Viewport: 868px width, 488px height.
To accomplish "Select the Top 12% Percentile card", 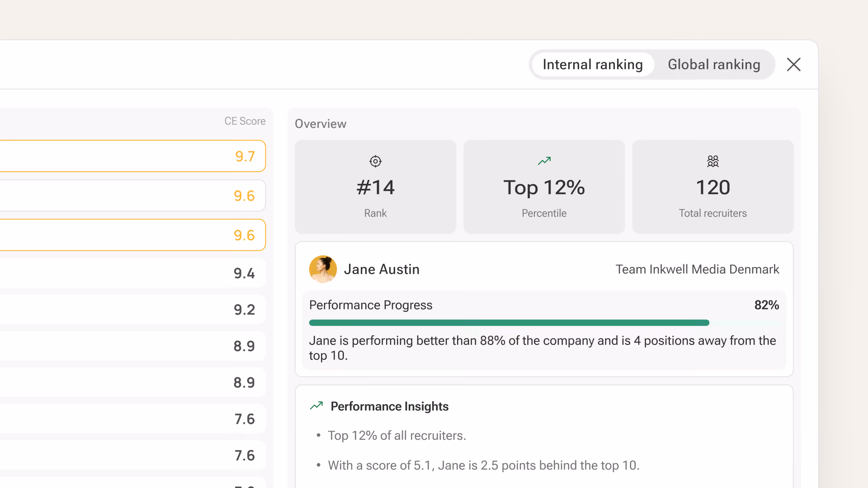I will point(544,187).
